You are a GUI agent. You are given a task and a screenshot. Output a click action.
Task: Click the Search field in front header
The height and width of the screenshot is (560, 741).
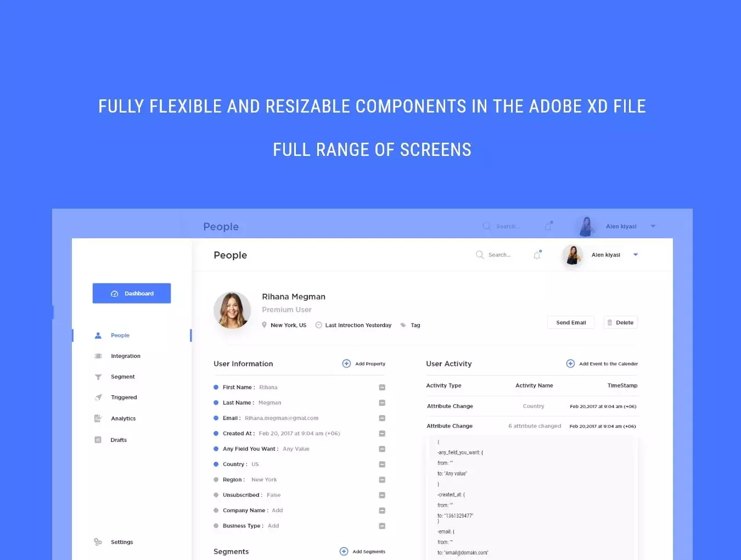[x=499, y=255]
